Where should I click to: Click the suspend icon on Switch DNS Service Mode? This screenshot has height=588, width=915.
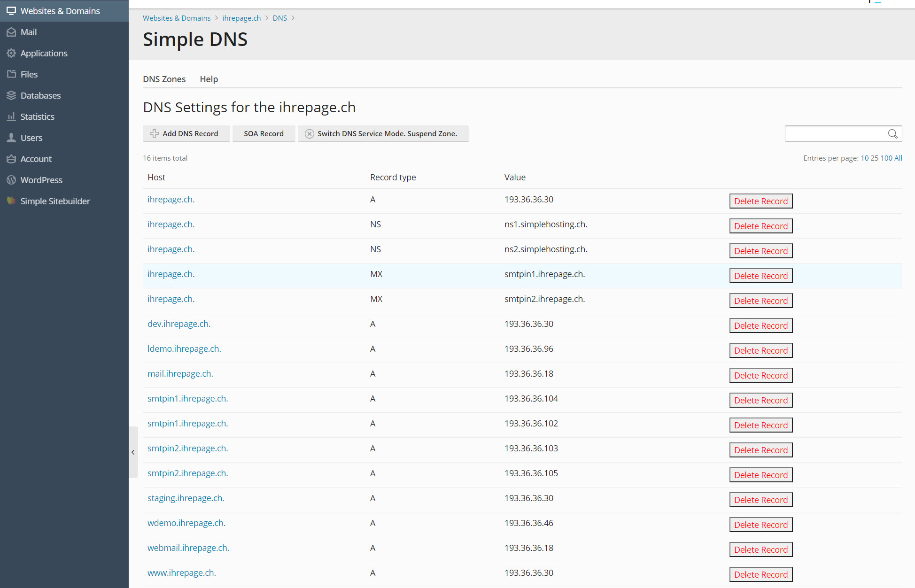(x=309, y=133)
